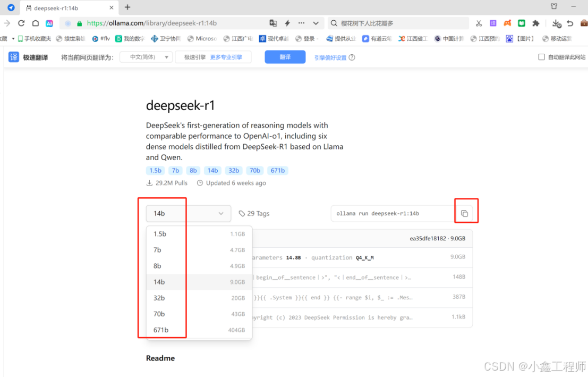
Task: Open the 卫宁协同 bookmark
Action: 166,39
